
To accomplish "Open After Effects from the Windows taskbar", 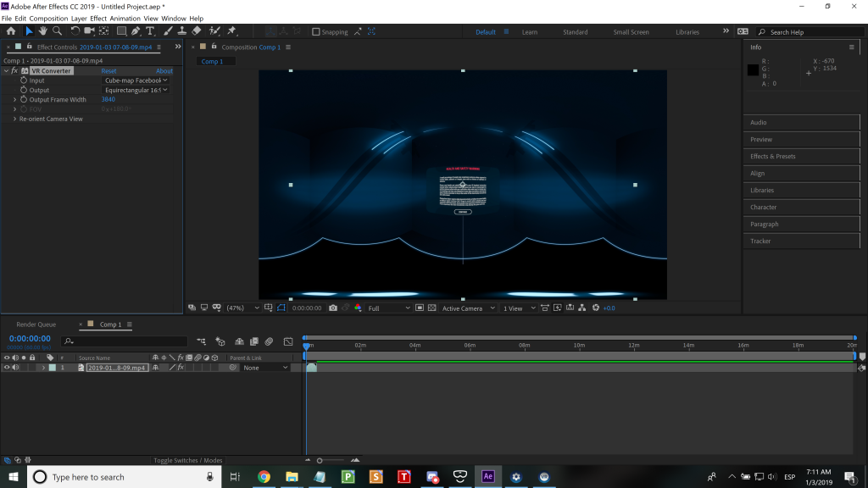I will (487, 477).
